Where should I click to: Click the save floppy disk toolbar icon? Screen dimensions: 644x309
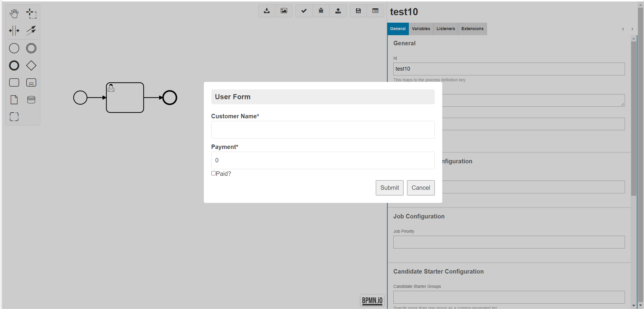tap(359, 11)
